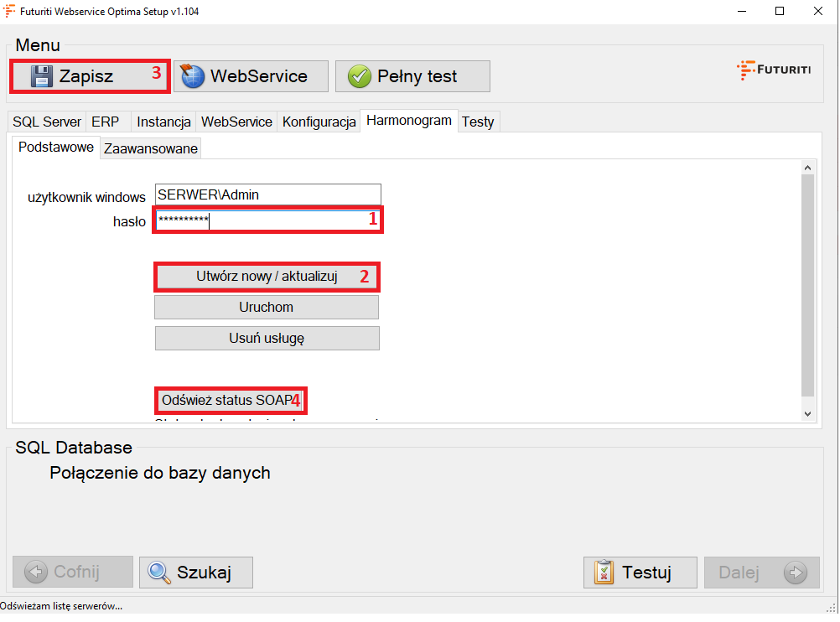This screenshot has height=622, width=840.
Task: Select the Konfiguracja tab
Action: pyautogui.click(x=319, y=122)
